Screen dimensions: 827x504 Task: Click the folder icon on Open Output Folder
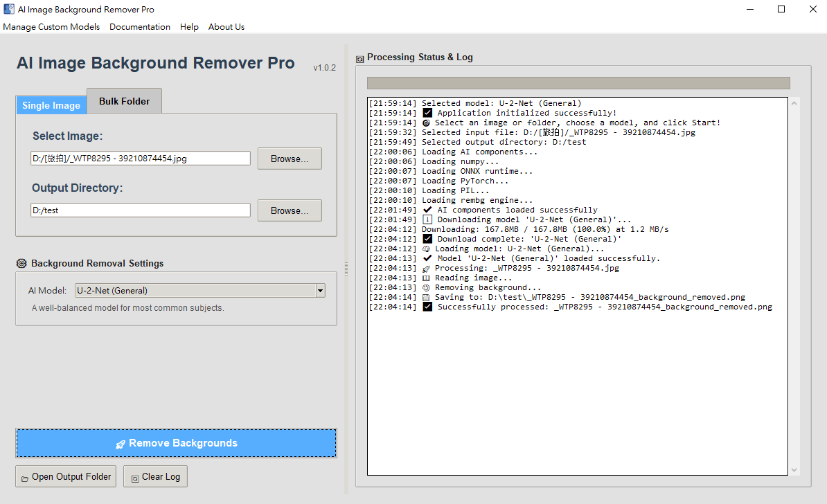[25, 478]
